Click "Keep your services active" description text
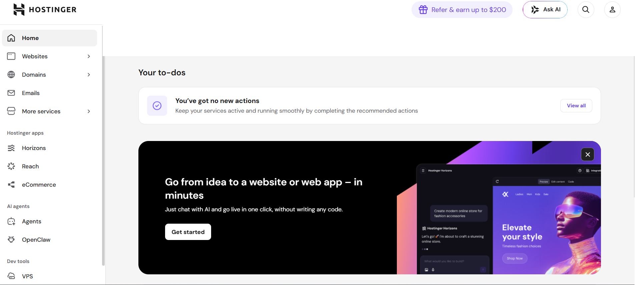Screen dimensions: 644x285 point(296,111)
